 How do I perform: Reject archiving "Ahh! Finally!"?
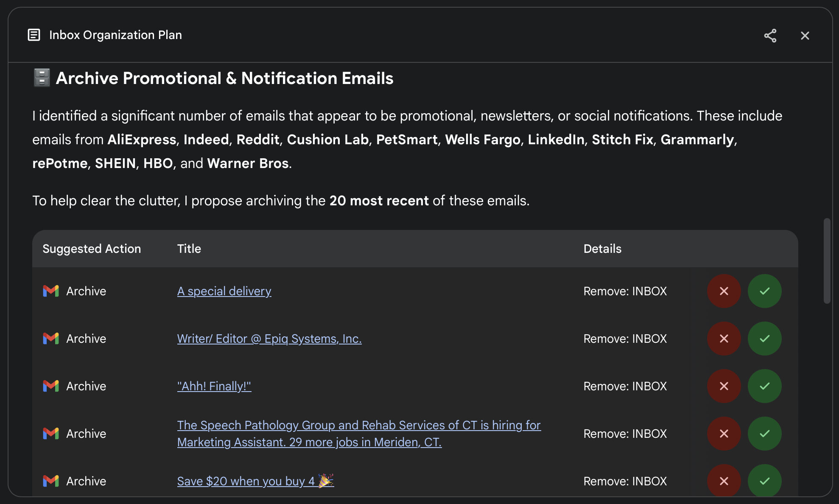(x=724, y=386)
